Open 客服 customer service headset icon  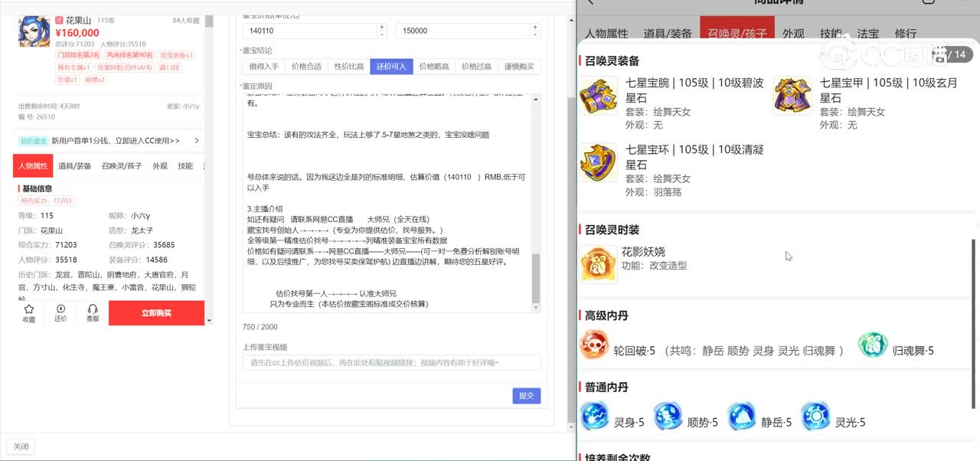click(93, 309)
